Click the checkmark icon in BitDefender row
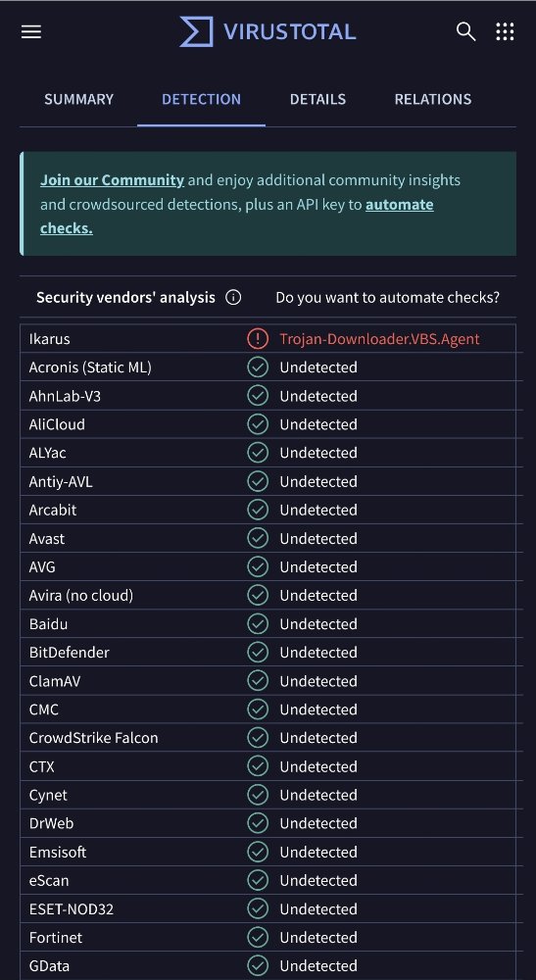The image size is (536, 980). [x=258, y=652]
